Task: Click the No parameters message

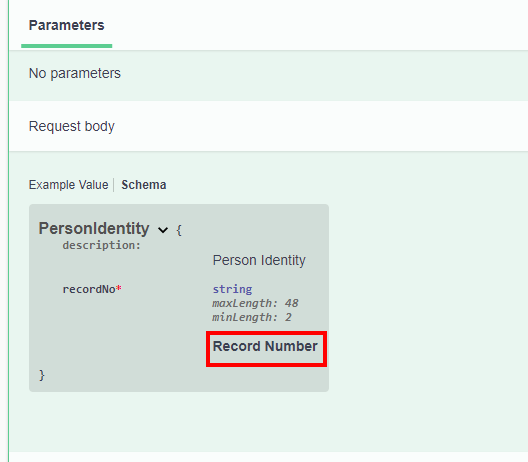Action: coord(75,73)
